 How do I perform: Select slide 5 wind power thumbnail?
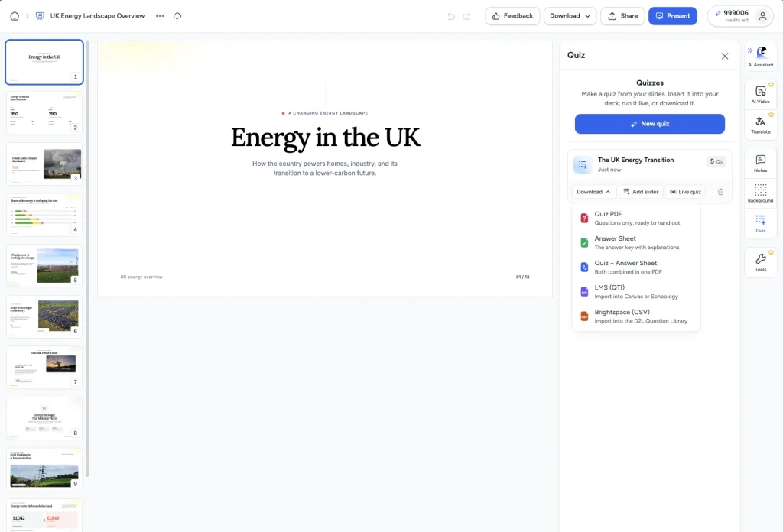(44, 265)
